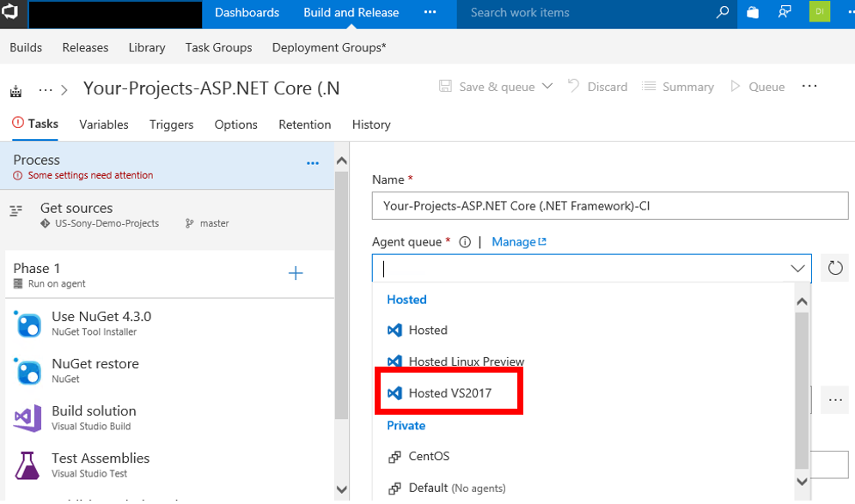Select the Process settings row

click(x=167, y=167)
